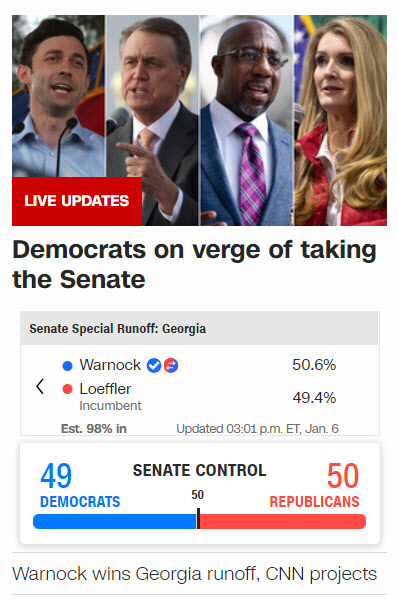Click the Est. 98% in label
The image size is (398, 601).
pos(94,429)
